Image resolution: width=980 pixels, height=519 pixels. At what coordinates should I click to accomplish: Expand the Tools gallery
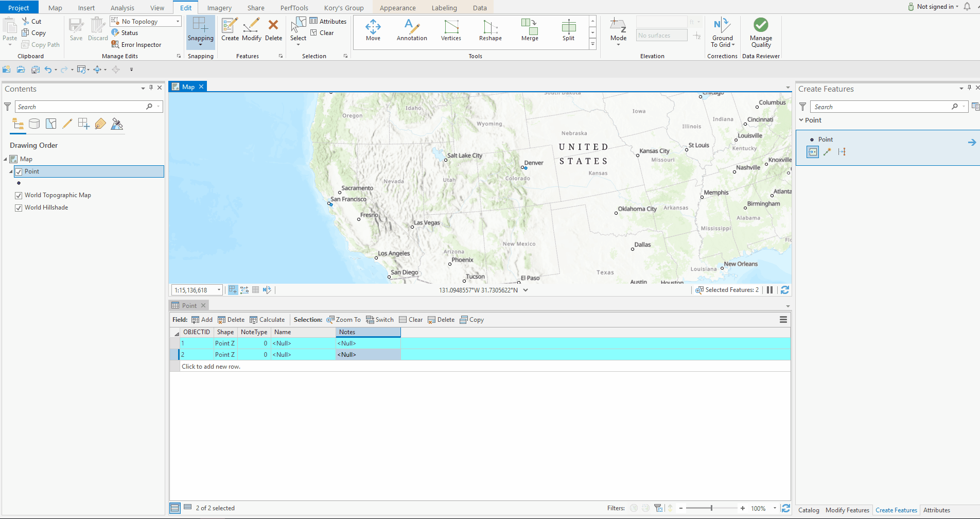(x=593, y=45)
